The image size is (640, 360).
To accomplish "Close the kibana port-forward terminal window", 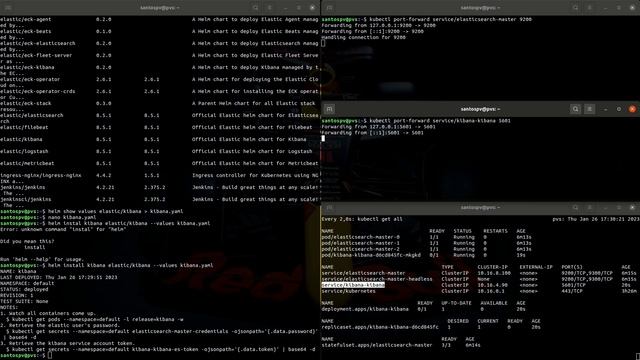I will tap(632, 109).
